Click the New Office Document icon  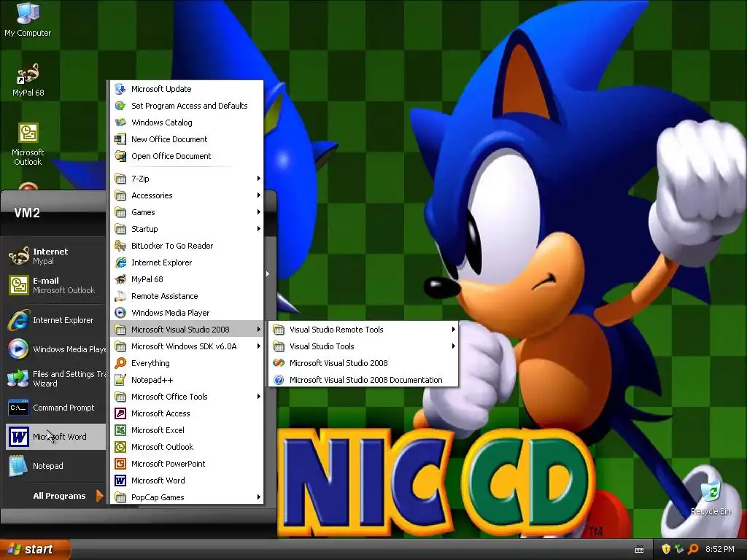[120, 139]
